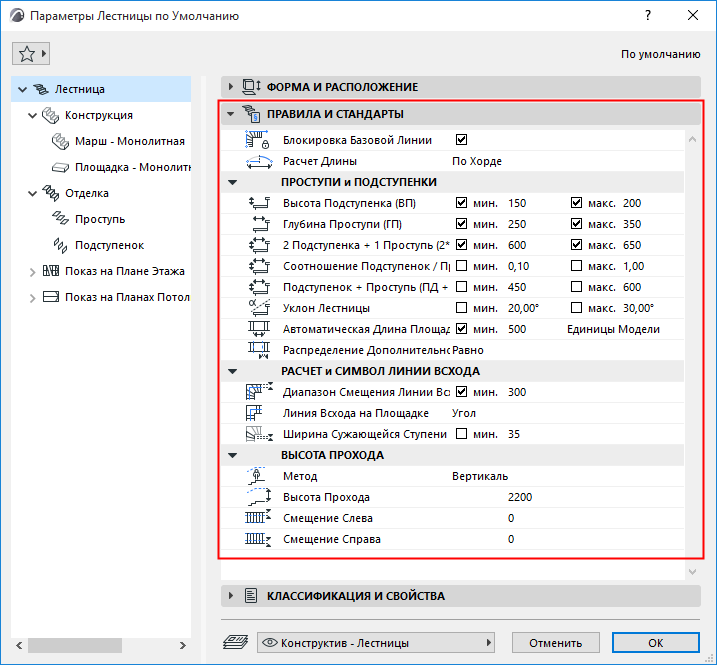Click the layer icon beside Конструктив - Лестницы
Screen dimensions: 717x665
click(235, 642)
